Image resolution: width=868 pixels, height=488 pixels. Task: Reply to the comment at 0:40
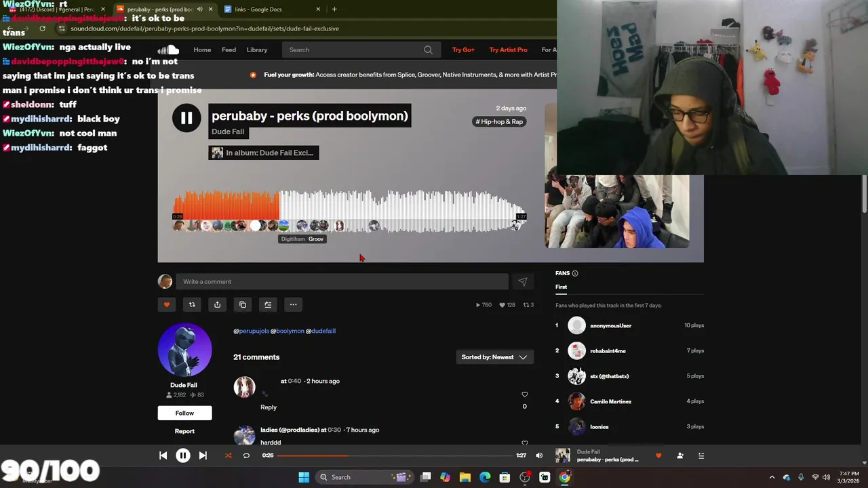pyautogui.click(x=269, y=407)
